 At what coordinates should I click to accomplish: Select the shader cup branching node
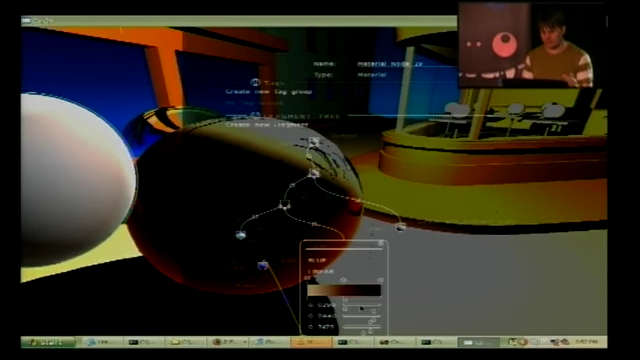[284, 205]
